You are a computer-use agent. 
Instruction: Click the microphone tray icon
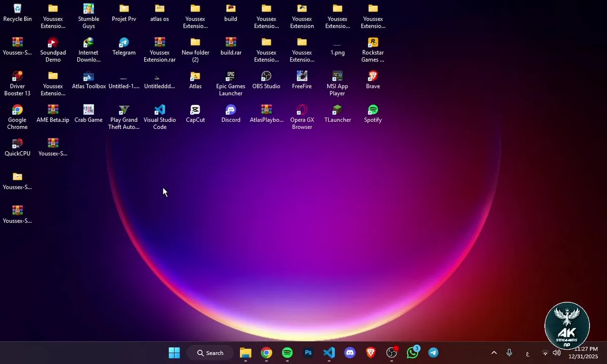pos(509,353)
